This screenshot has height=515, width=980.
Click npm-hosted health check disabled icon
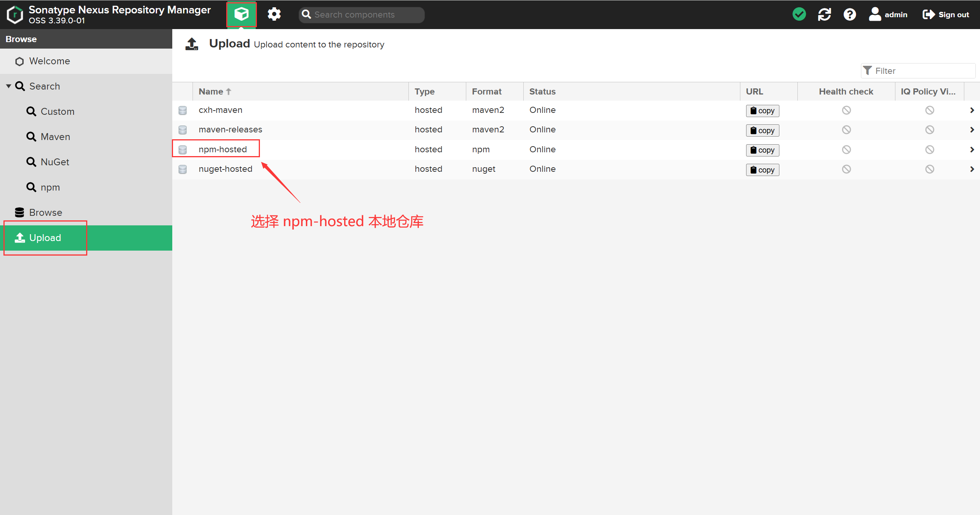[x=846, y=149]
